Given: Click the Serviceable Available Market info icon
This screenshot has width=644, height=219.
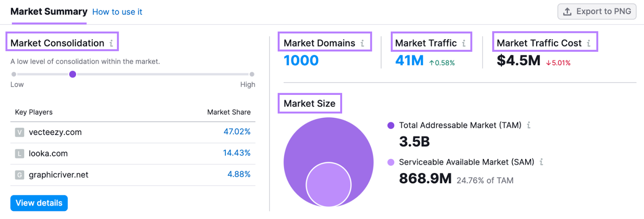Looking at the screenshot, I should click(541, 162).
